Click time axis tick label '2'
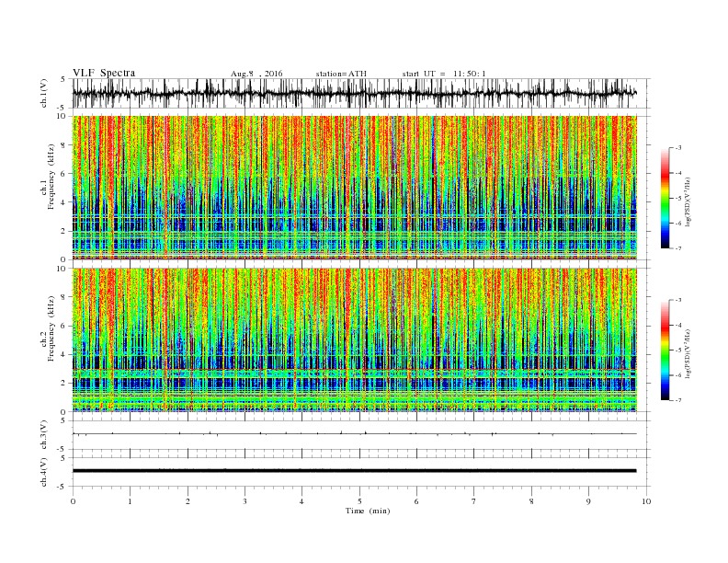 tap(188, 501)
